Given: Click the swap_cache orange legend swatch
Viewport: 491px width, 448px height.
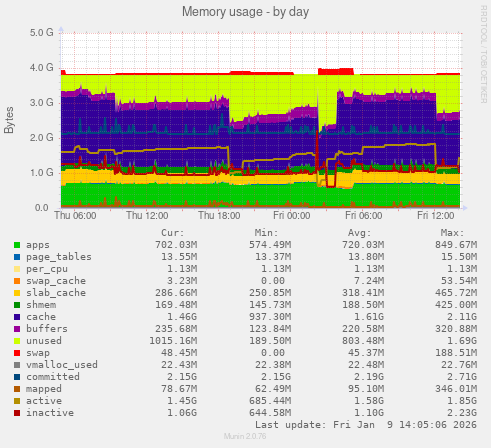Looking at the screenshot, I should 17,281.
